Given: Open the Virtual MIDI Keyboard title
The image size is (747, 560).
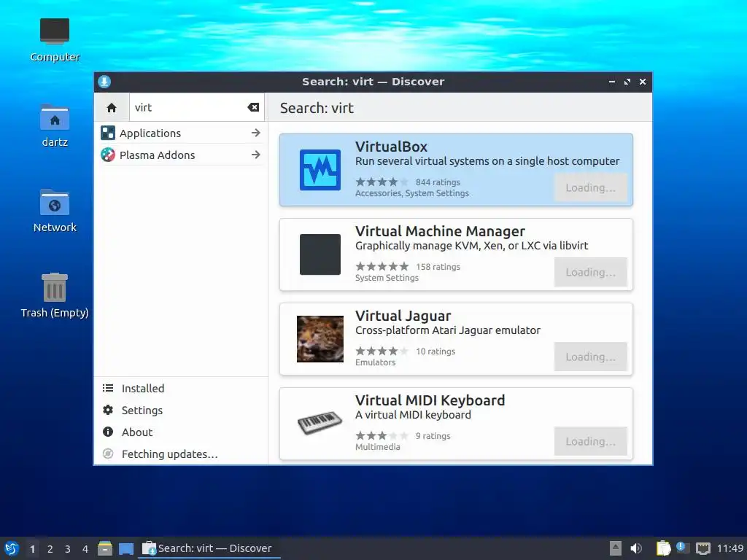Looking at the screenshot, I should 430,400.
